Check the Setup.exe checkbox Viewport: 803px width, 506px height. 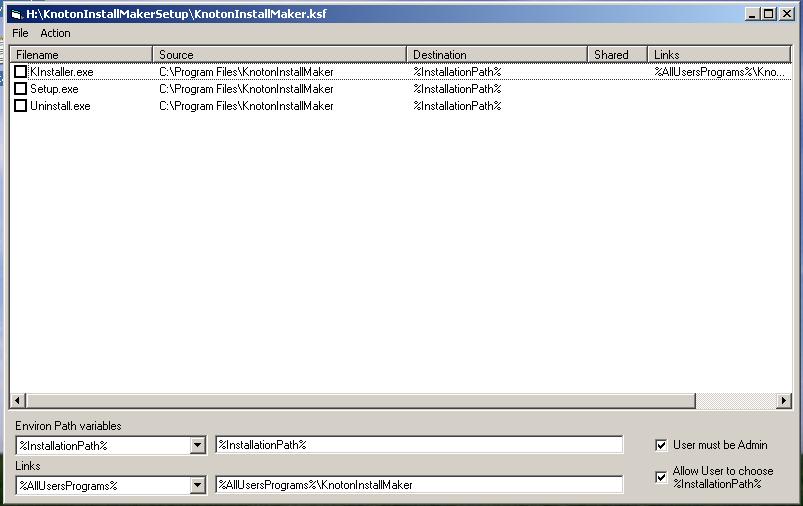pyautogui.click(x=20, y=89)
